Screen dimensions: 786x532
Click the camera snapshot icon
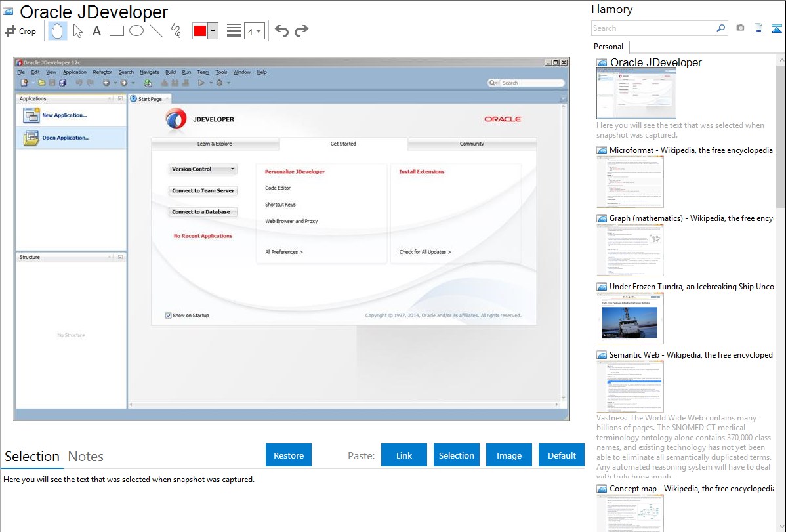[740, 28]
